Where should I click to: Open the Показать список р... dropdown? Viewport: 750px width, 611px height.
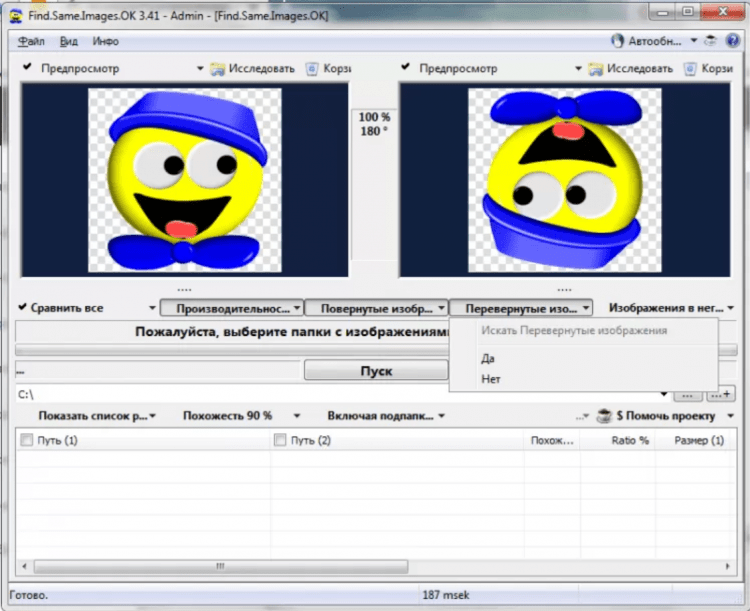click(97, 416)
